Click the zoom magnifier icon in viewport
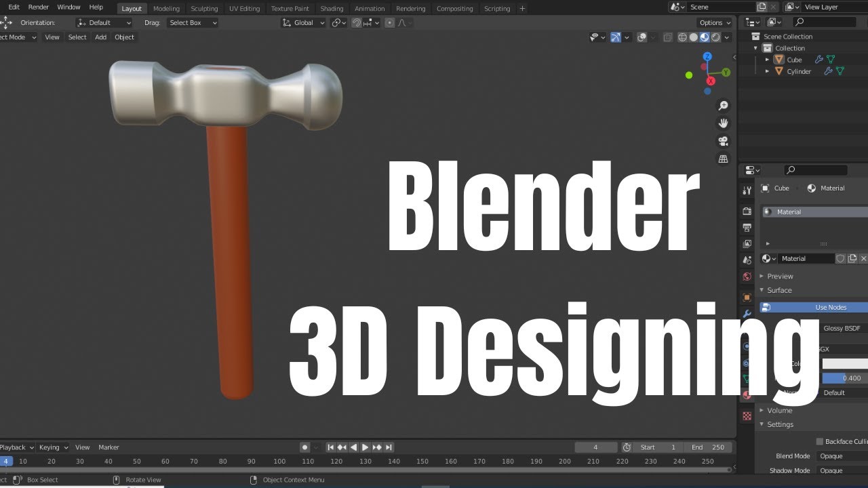The height and width of the screenshot is (488, 868). pyautogui.click(x=724, y=106)
